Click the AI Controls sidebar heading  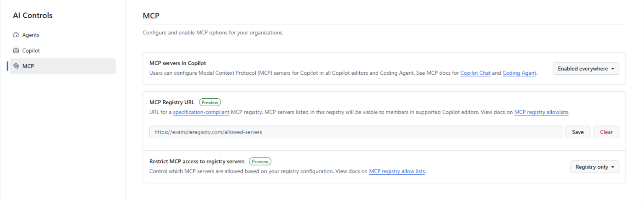[33, 16]
